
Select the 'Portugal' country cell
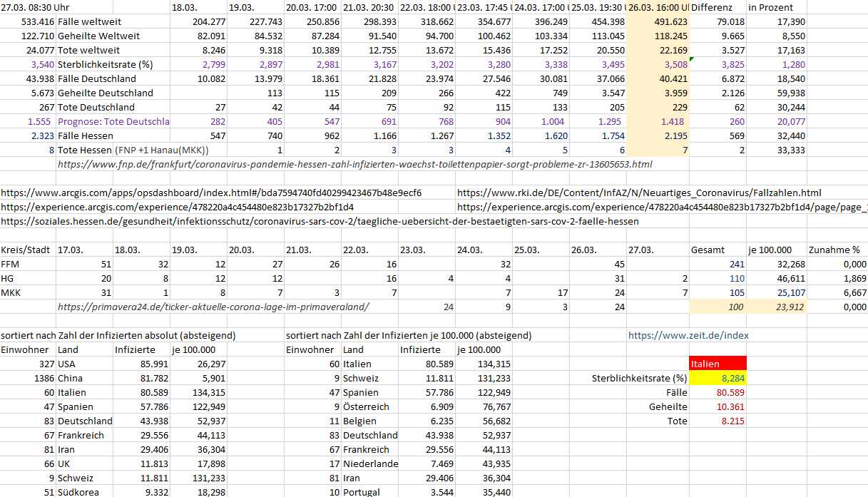tap(362, 492)
